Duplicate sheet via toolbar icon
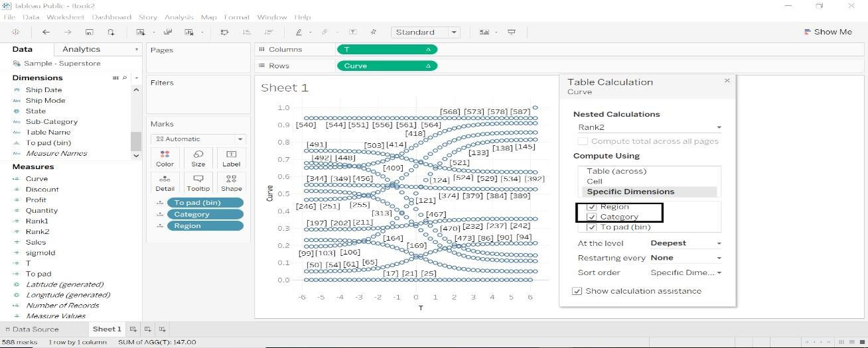868x348 pixels. (168, 32)
